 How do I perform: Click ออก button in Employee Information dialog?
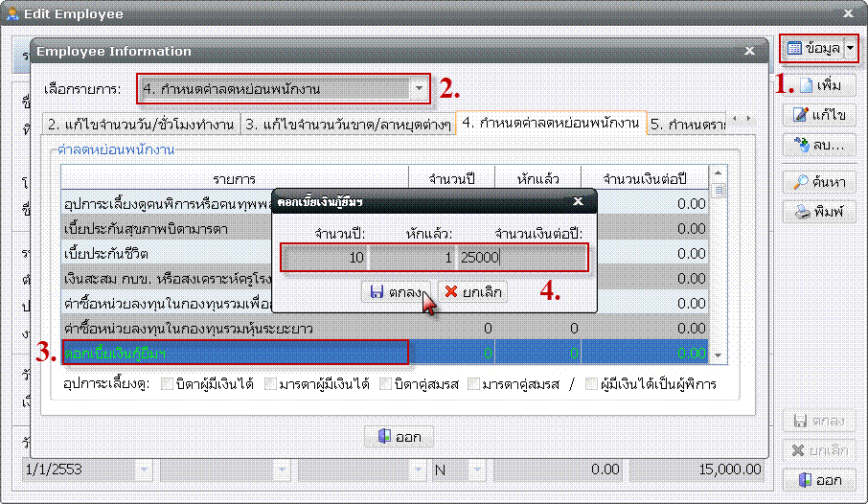(399, 437)
